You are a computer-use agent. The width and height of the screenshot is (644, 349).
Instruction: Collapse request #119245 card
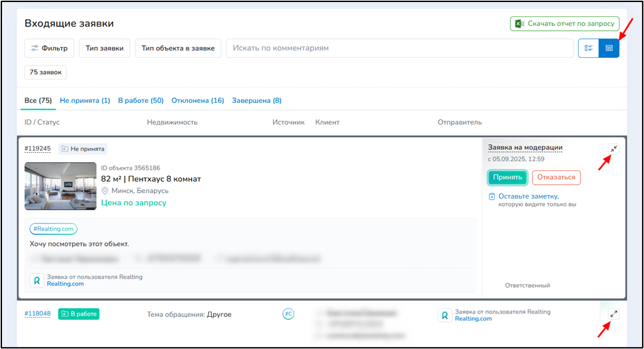(x=613, y=149)
